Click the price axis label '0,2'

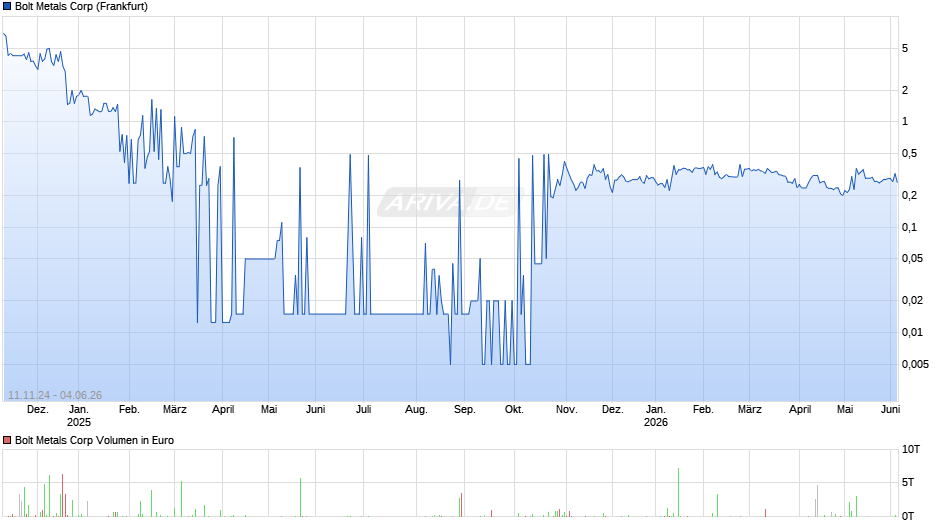909,196
